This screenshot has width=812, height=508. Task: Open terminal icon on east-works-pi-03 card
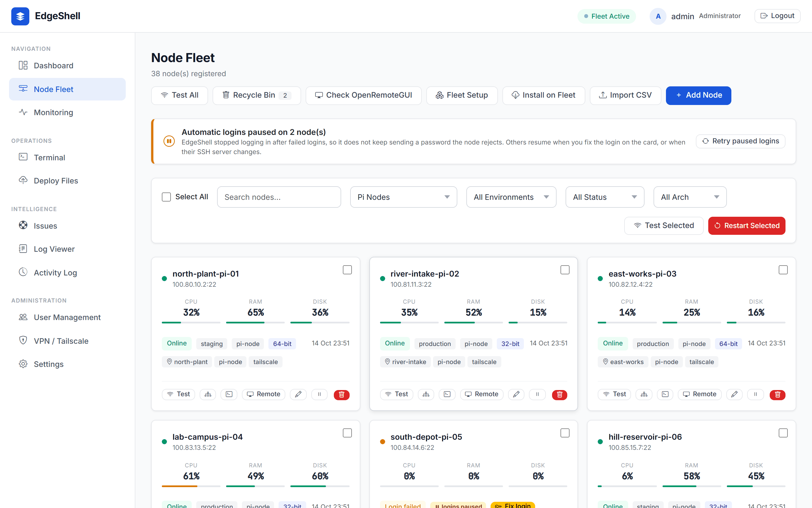point(665,394)
